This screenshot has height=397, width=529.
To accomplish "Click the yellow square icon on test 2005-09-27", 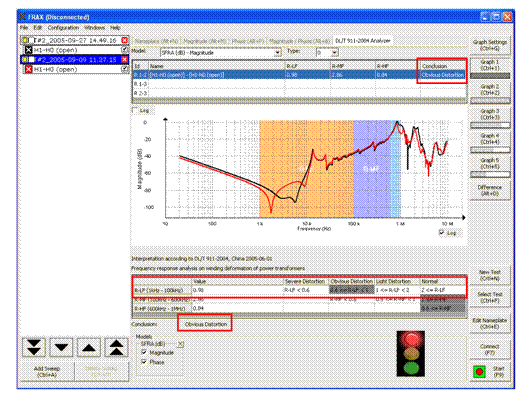I will pyautogui.click(x=25, y=40).
